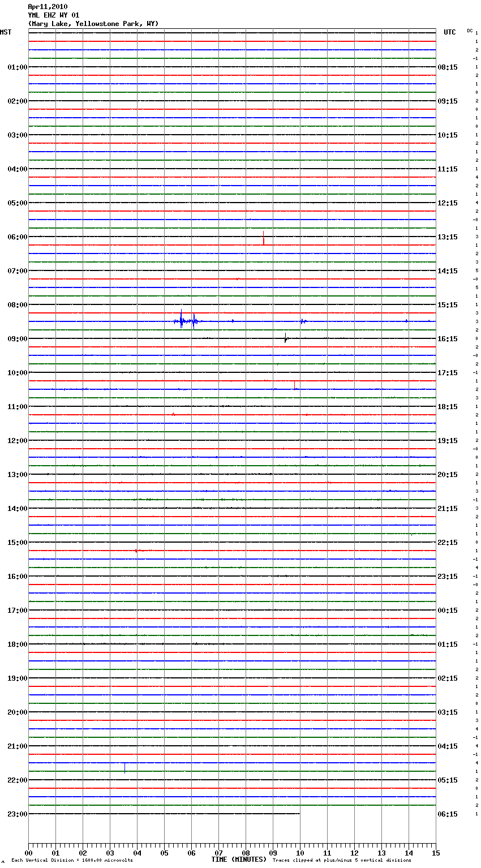This screenshot has height=868, width=481.
Task: Click the 11:00 MST hour label
Action: pyautogui.click(x=18, y=407)
